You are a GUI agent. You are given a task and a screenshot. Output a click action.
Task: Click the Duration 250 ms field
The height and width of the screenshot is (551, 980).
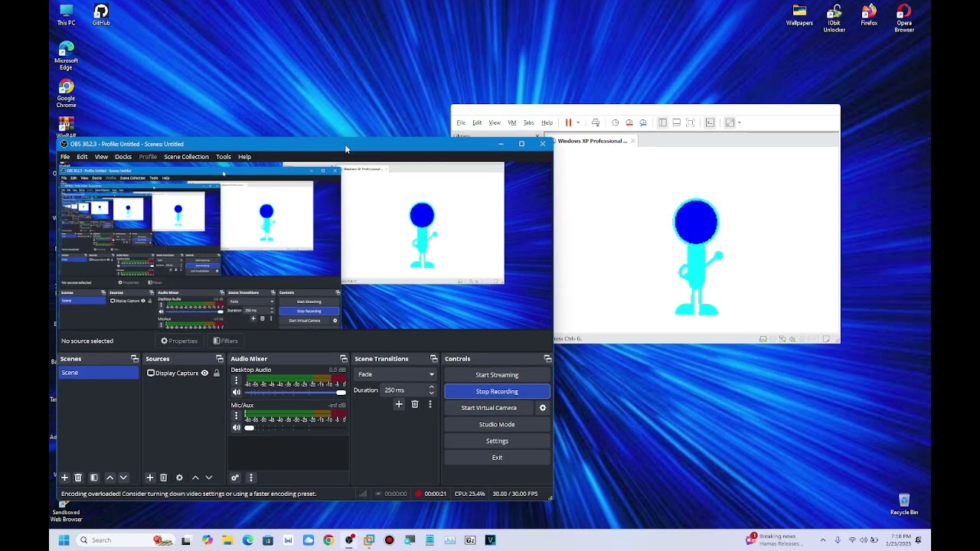tap(408, 390)
